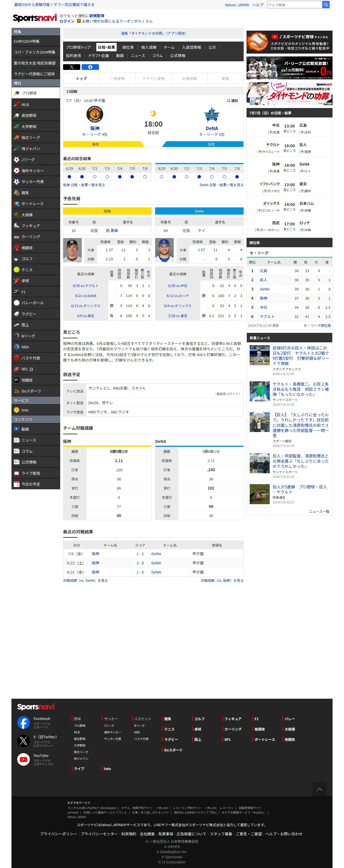Open the スポーツナビ野球チャンネル YouTube banner

click(x=289, y=42)
